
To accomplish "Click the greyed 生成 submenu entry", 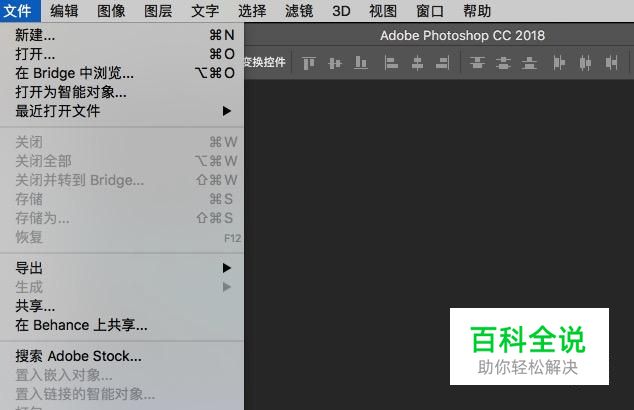I will (x=122, y=287).
